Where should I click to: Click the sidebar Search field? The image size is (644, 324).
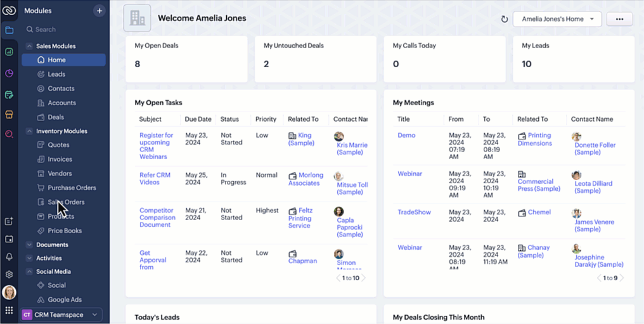click(x=63, y=30)
